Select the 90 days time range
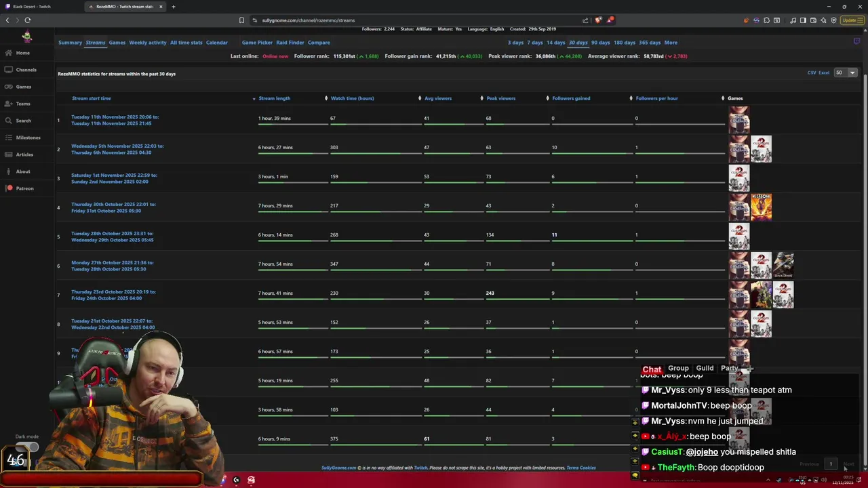The image size is (868, 488). [x=600, y=43]
